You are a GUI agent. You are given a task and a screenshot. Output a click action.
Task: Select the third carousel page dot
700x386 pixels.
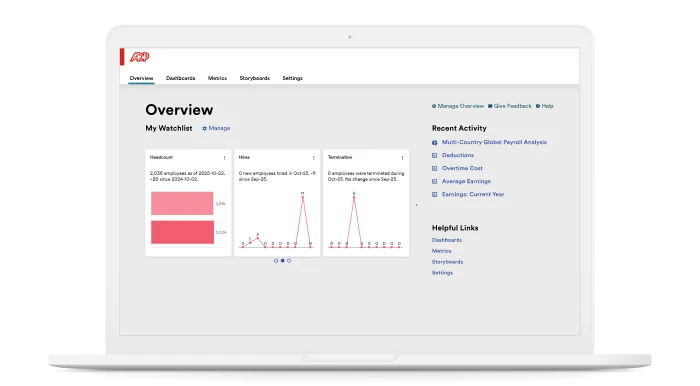click(x=289, y=261)
